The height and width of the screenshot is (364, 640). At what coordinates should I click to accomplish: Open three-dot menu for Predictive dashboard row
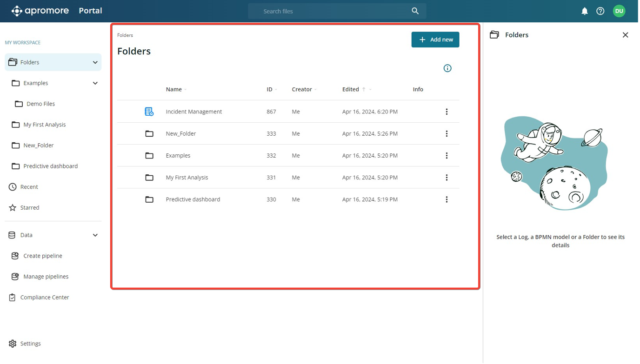tap(447, 199)
